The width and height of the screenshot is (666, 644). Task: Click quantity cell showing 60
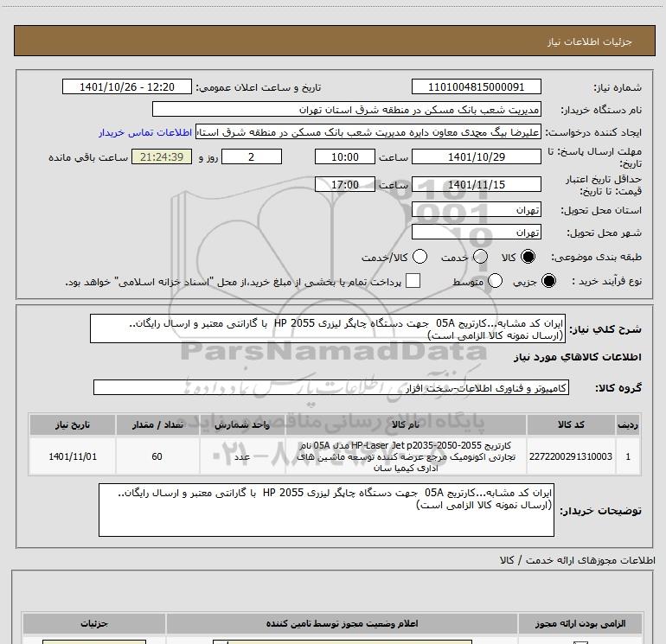tap(157, 456)
